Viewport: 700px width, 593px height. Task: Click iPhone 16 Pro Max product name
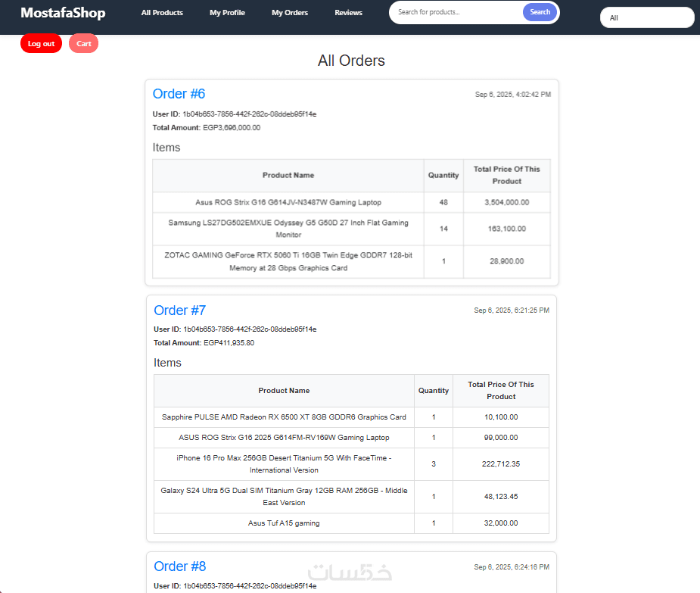284,463
